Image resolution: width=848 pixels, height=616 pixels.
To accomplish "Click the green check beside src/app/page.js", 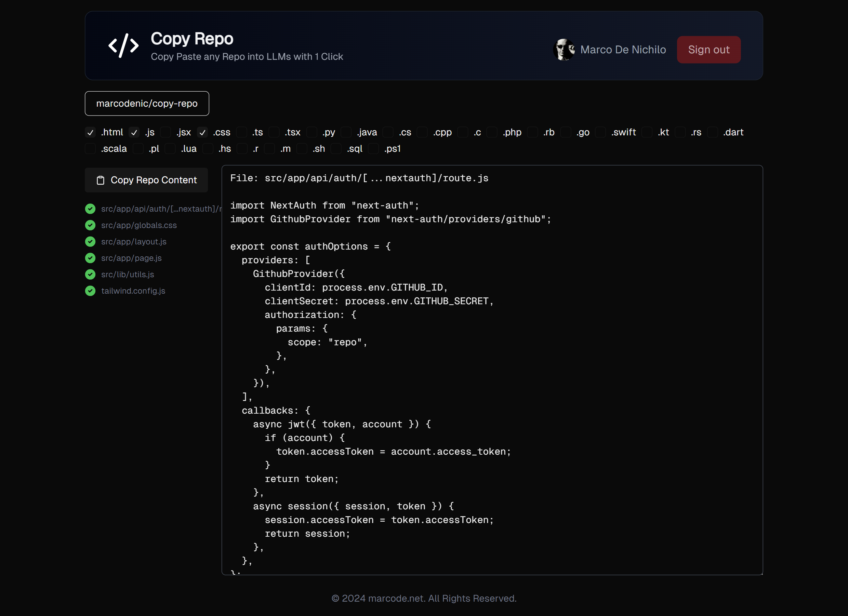I will (x=90, y=258).
